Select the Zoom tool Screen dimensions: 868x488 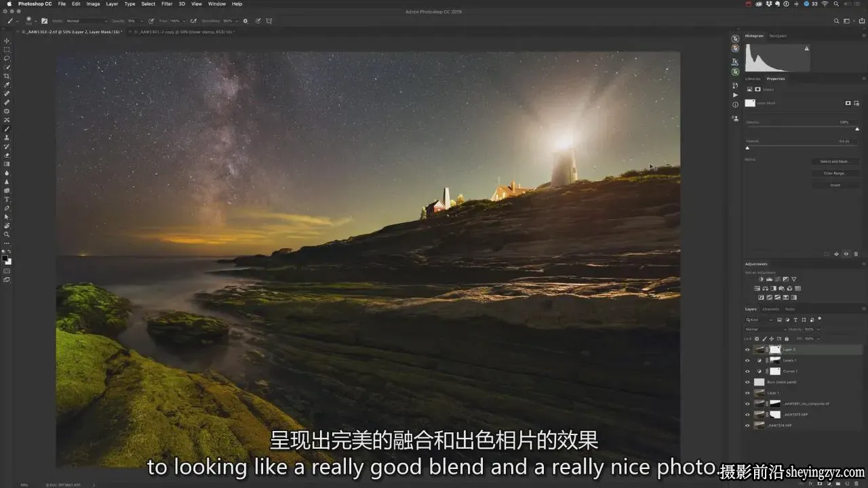(7, 235)
